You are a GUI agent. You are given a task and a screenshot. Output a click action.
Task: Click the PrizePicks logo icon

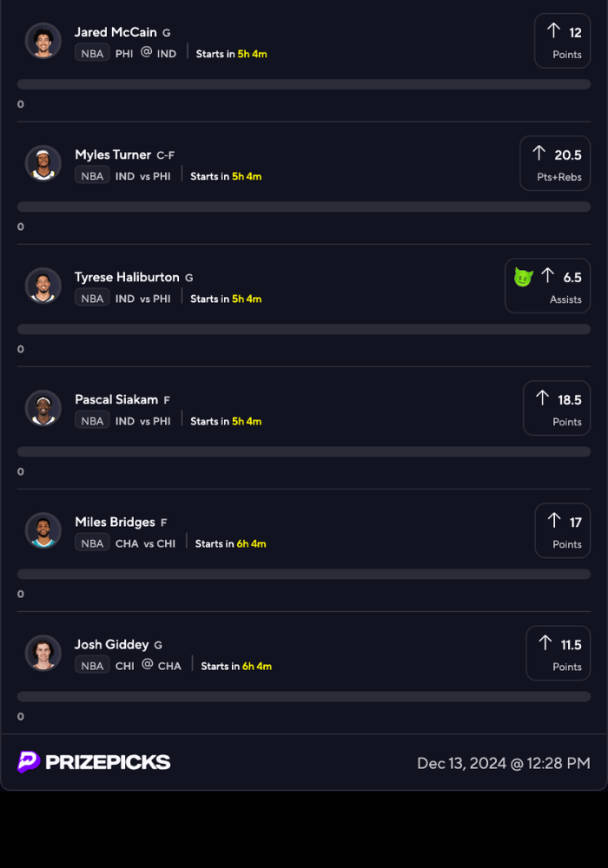[x=29, y=762]
